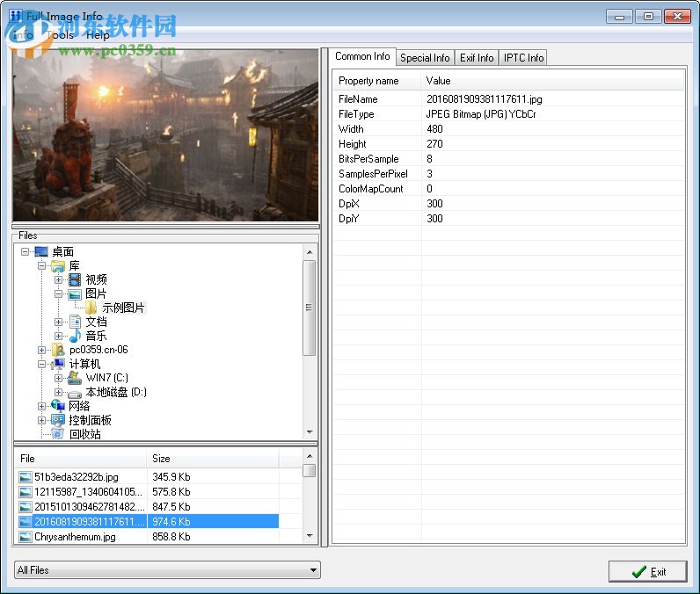Screen dimensions: 700x594
Task: Click the image preview thumbnail
Action: (x=165, y=135)
